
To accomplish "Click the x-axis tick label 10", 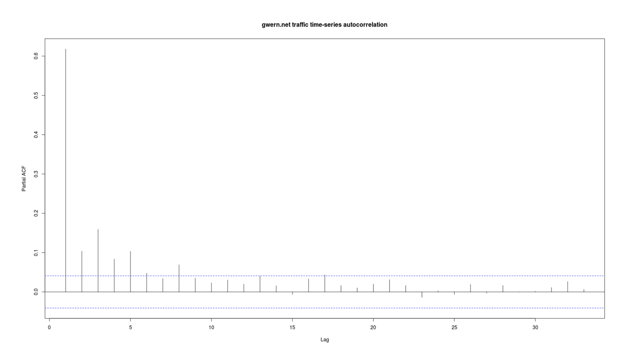I will [211, 328].
